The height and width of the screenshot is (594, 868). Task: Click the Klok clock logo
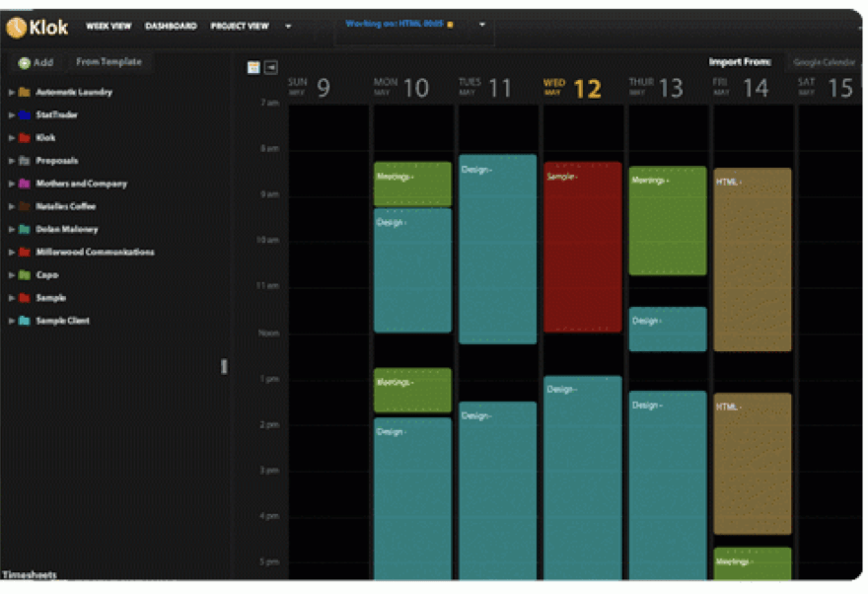[x=16, y=27]
